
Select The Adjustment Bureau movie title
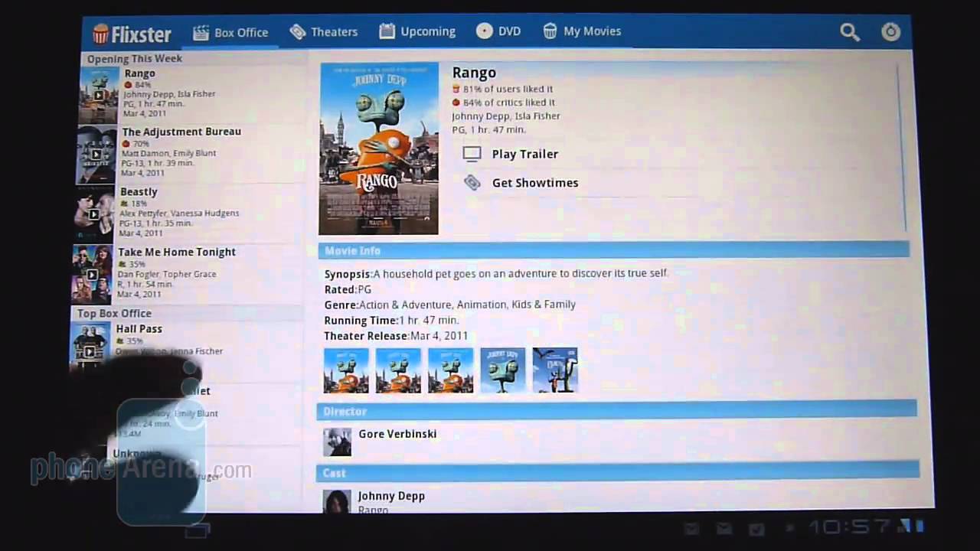[181, 132]
